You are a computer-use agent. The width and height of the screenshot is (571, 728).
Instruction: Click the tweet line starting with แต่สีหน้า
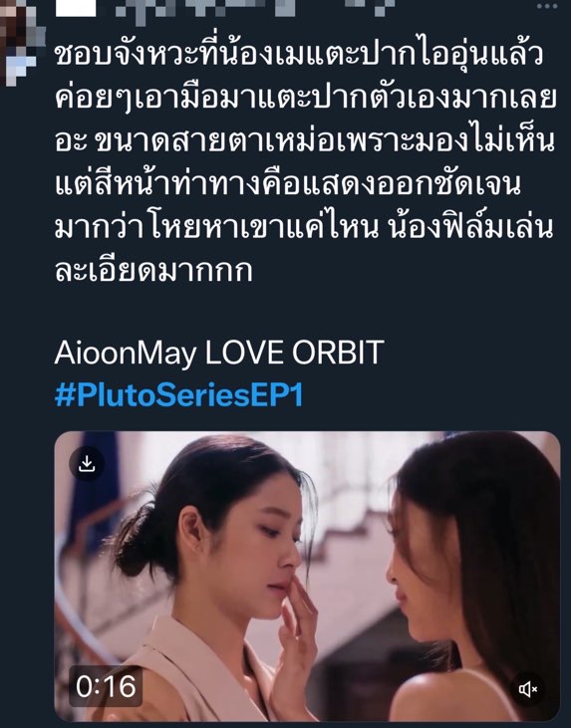(287, 184)
